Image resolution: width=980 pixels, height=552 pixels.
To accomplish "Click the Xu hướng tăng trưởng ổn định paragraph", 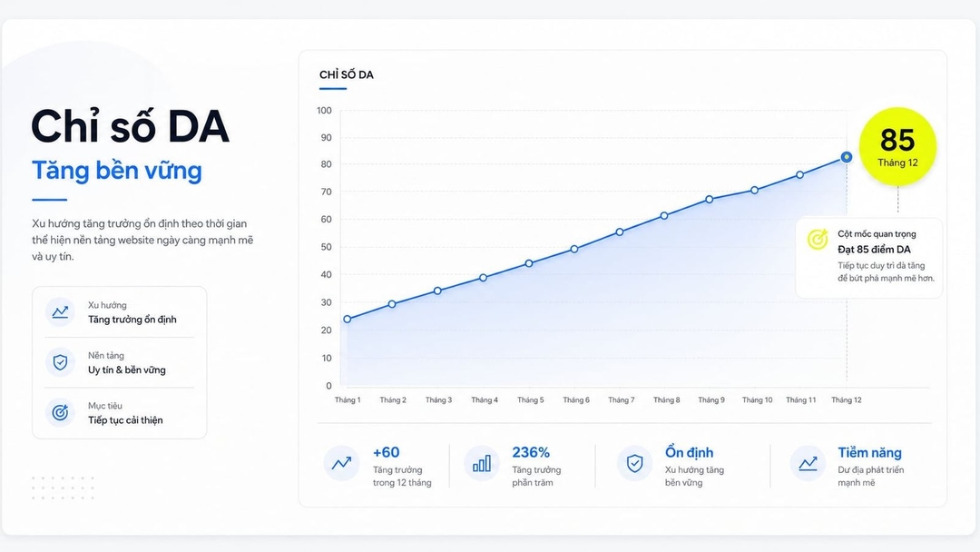I will click(142, 240).
